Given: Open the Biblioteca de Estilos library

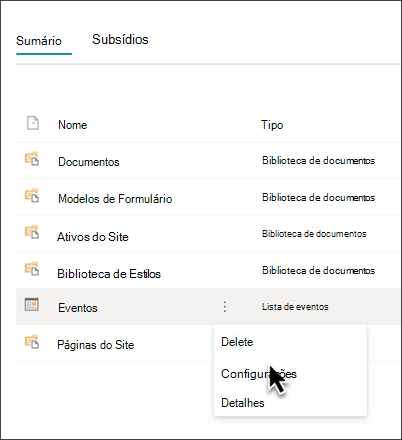Looking at the screenshot, I should [109, 274].
